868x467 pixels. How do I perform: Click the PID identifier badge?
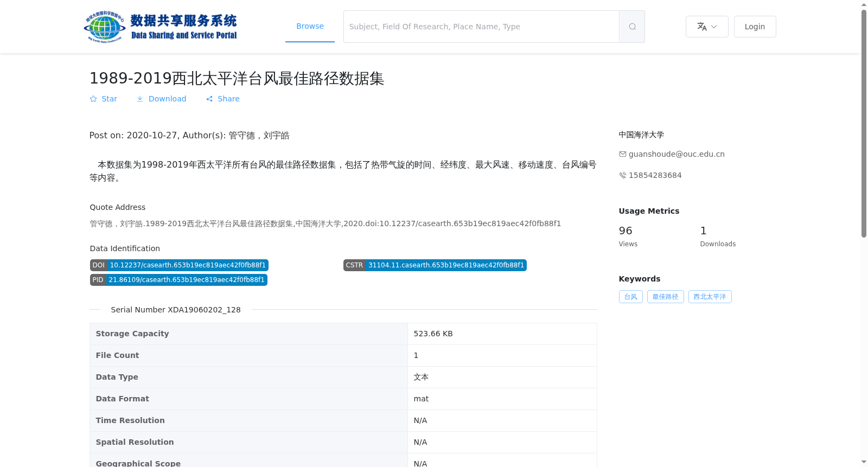(x=178, y=280)
